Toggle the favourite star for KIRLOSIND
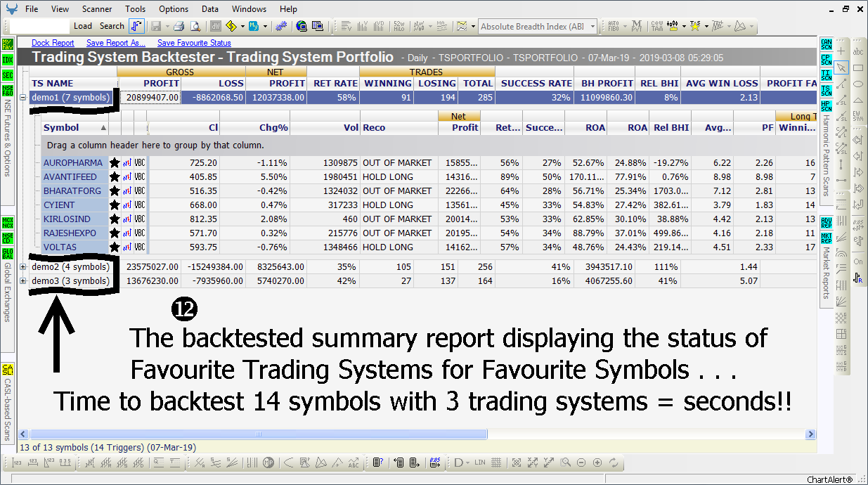 (115, 219)
